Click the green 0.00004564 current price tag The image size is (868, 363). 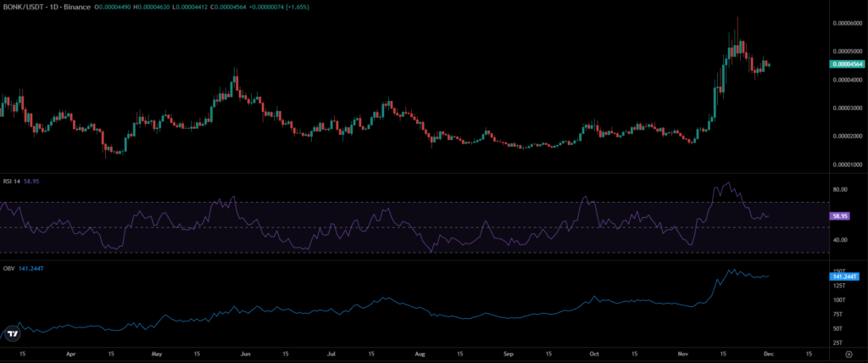point(847,64)
